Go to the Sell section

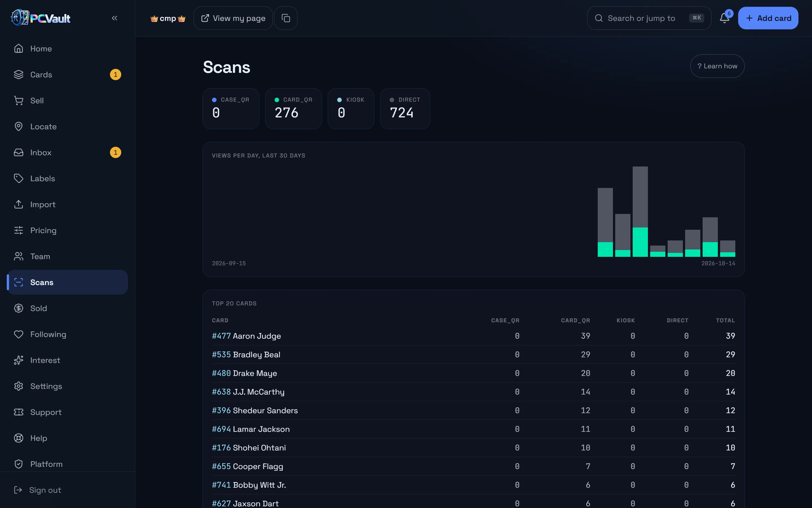pyautogui.click(x=67, y=100)
